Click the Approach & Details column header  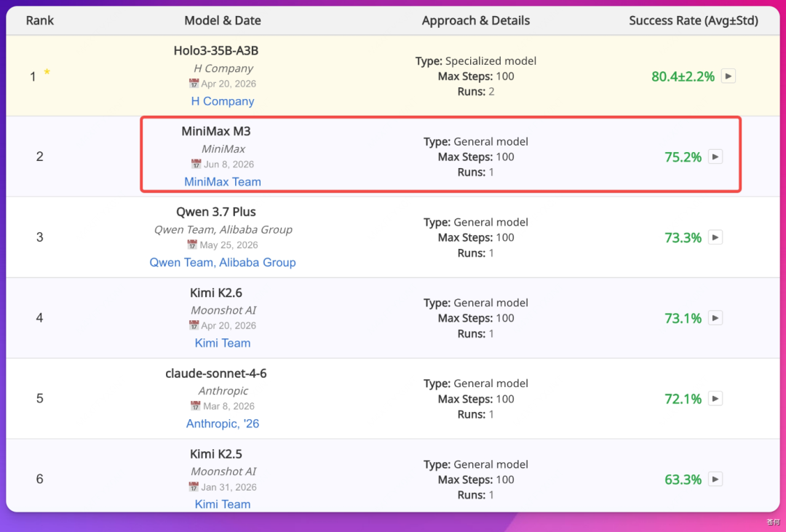pyautogui.click(x=476, y=20)
